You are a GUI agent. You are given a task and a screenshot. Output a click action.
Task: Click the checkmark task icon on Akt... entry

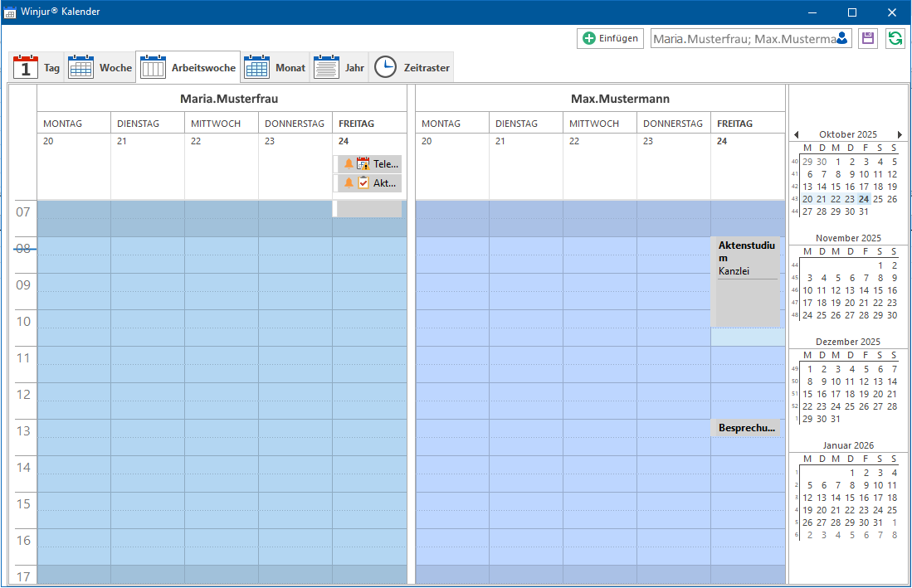click(363, 183)
